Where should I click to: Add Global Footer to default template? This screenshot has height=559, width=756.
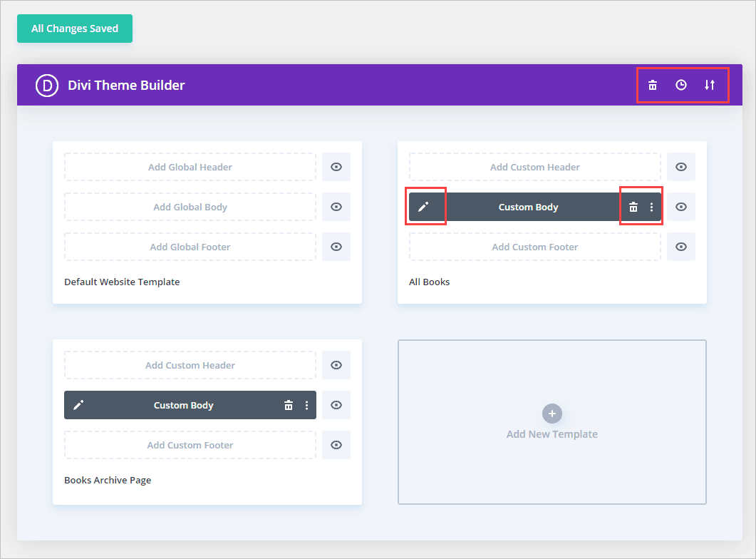(x=190, y=247)
